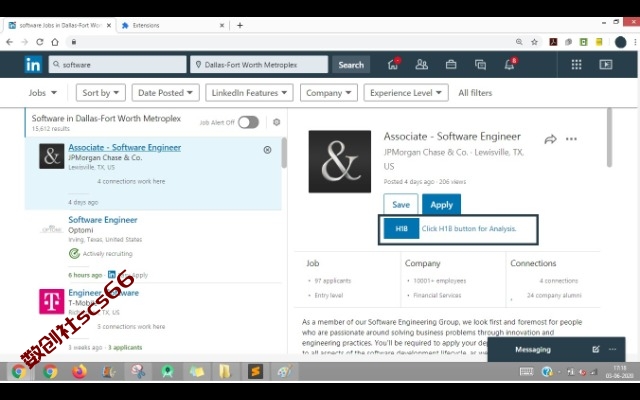Image resolution: width=640 pixels, height=400 pixels.
Task: Click the job list scrollbar
Action: 284,153
